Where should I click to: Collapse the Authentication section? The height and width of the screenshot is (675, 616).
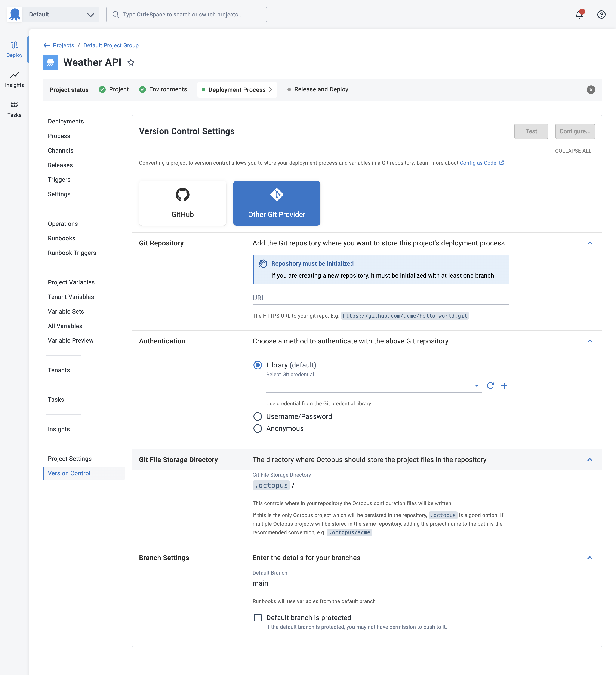tap(590, 341)
